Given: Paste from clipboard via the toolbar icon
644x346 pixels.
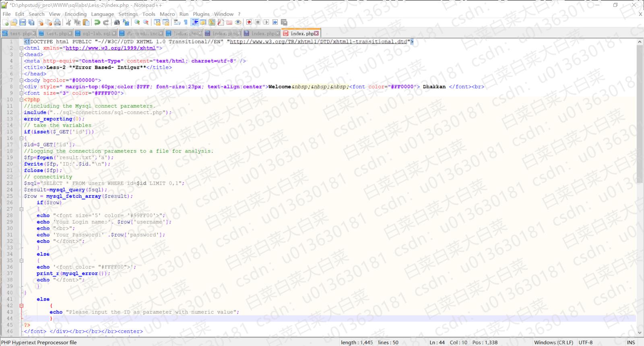Looking at the screenshot, I should 86,22.
